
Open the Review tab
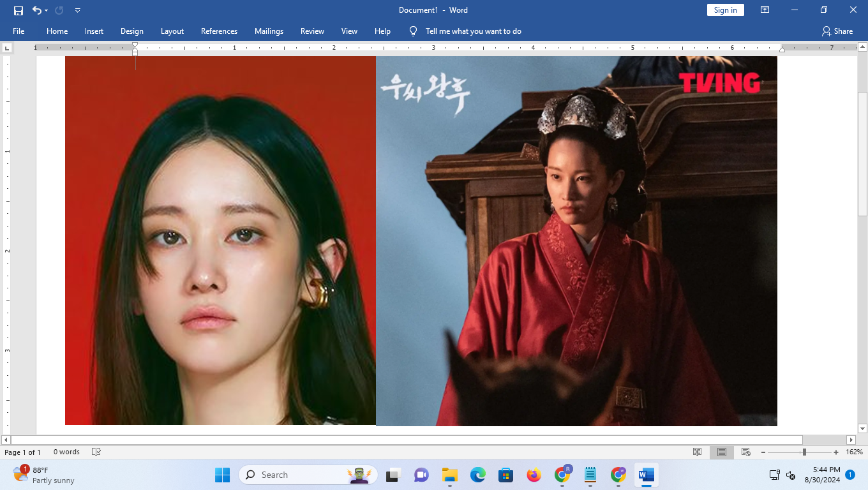click(312, 31)
